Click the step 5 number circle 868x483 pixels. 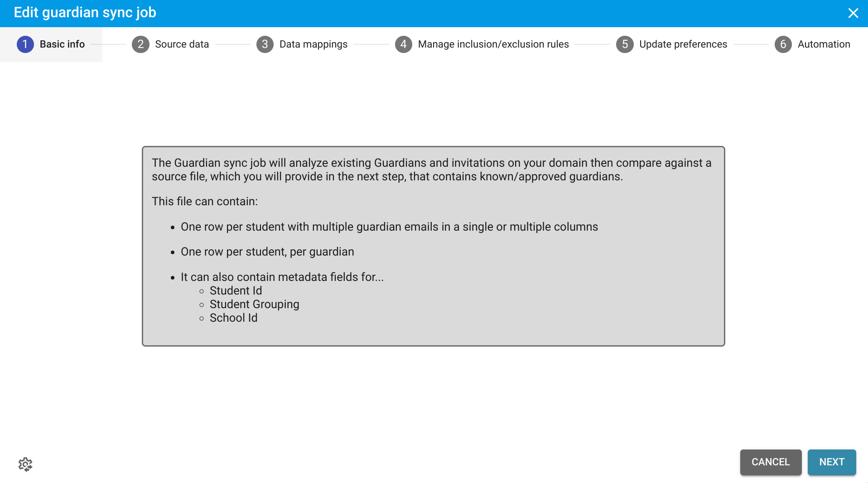coord(625,44)
